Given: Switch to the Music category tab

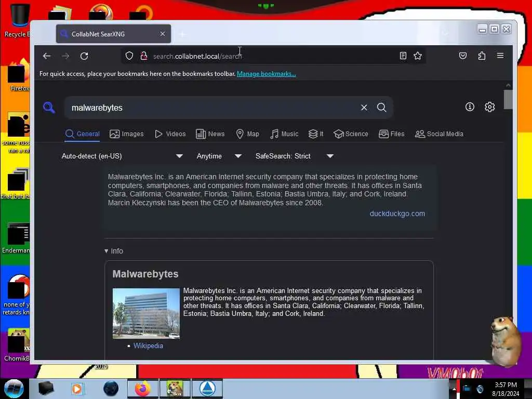Looking at the screenshot, I should [284, 134].
